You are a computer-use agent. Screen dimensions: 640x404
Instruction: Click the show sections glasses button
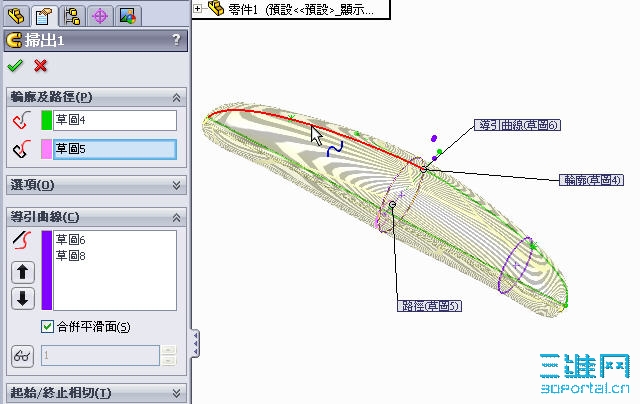[22, 356]
